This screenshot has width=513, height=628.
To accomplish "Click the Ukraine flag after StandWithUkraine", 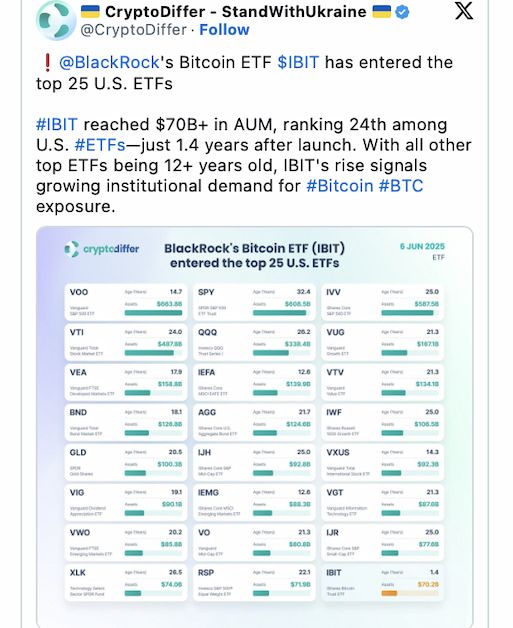I will click(382, 12).
